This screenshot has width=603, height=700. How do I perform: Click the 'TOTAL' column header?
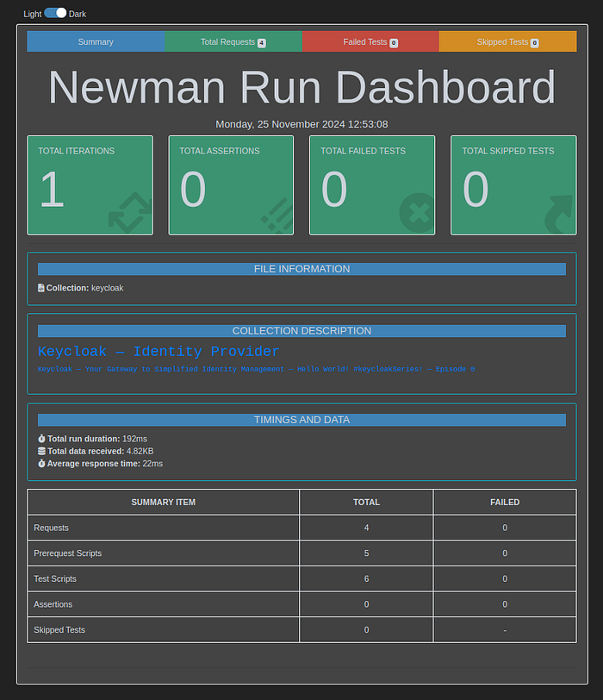click(367, 503)
